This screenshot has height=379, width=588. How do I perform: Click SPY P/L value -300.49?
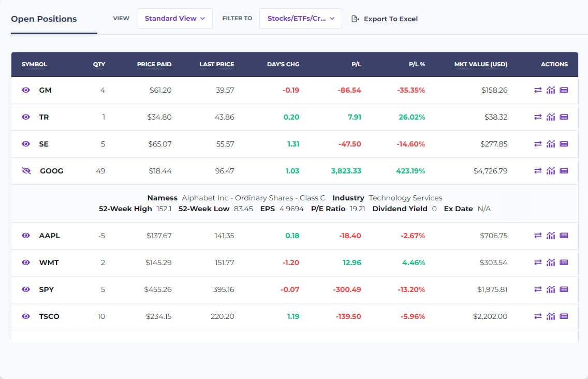pyautogui.click(x=347, y=290)
